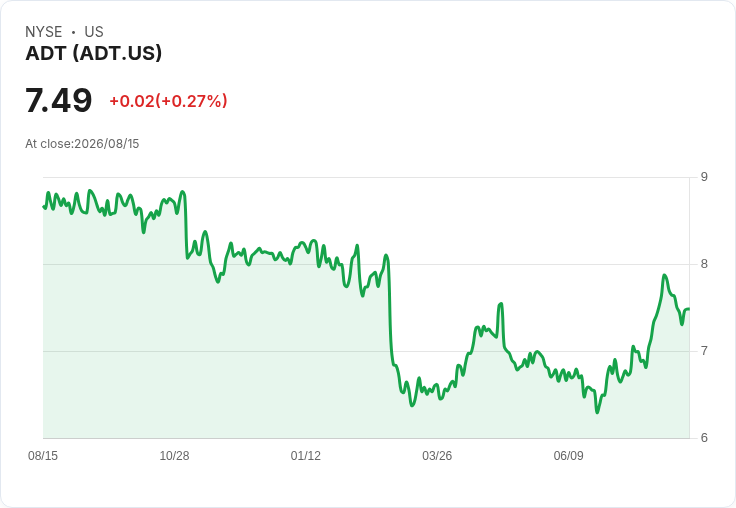The image size is (736, 508).
Task: Select the 06/09 x-axis date label
Action: (x=568, y=455)
